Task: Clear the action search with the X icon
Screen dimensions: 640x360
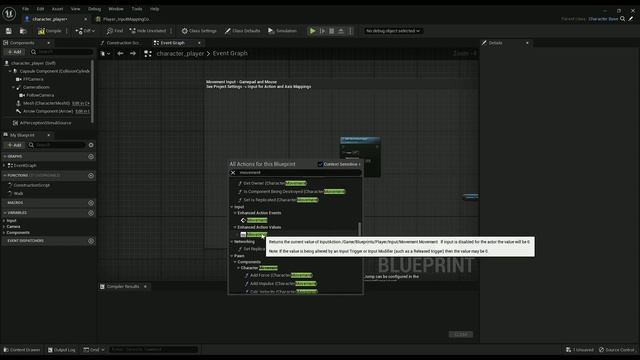Action: (x=233, y=173)
